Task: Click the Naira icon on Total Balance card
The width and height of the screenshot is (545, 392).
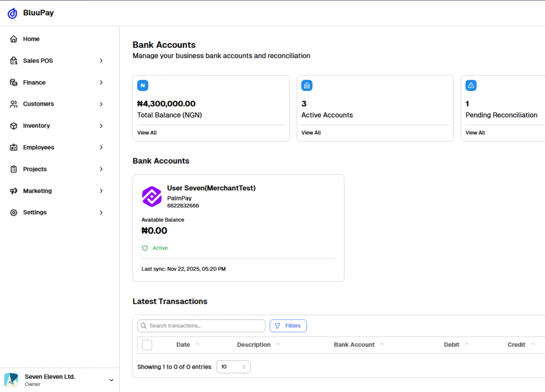Action: click(x=143, y=86)
